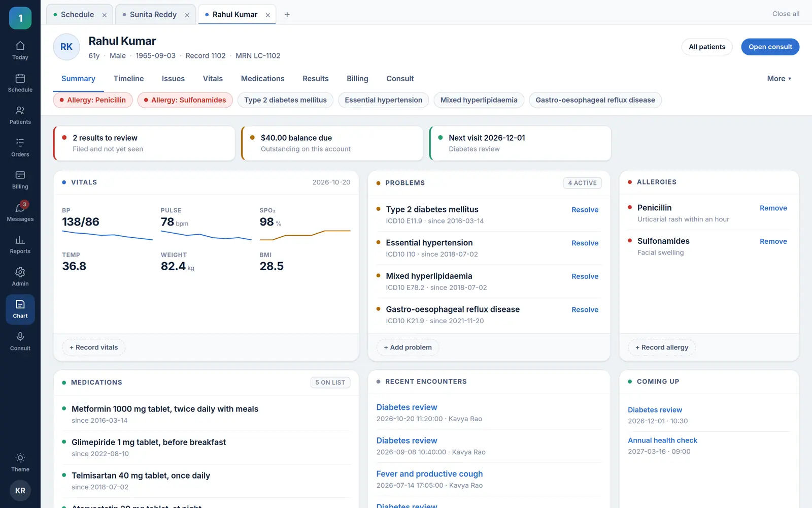Screen dimensions: 812x508
Task: Open upcoming Annual health check
Action: click(x=662, y=440)
